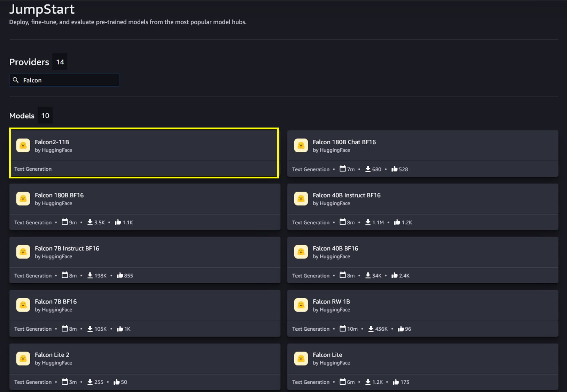This screenshot has height=392, width=567.
Task: Click the search magnifier icon in Providers
Action: click(16, 80)
